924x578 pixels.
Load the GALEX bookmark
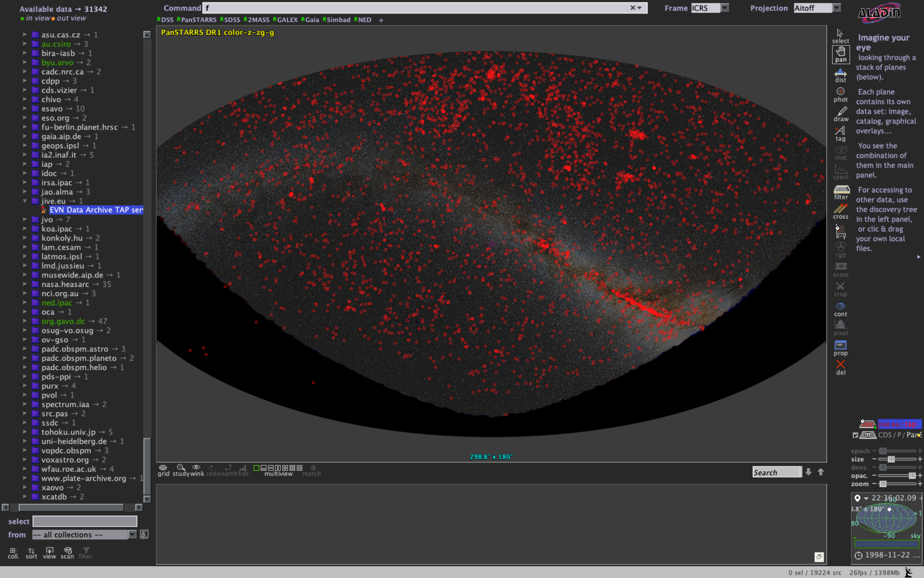pyautogui.click(x=285, y=20)
